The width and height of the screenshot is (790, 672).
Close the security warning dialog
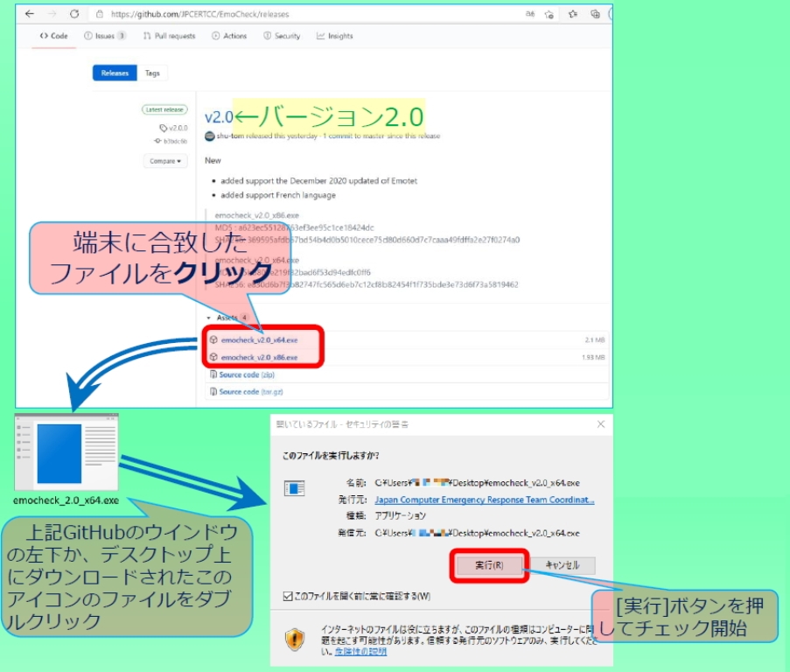tap(600, 424)
